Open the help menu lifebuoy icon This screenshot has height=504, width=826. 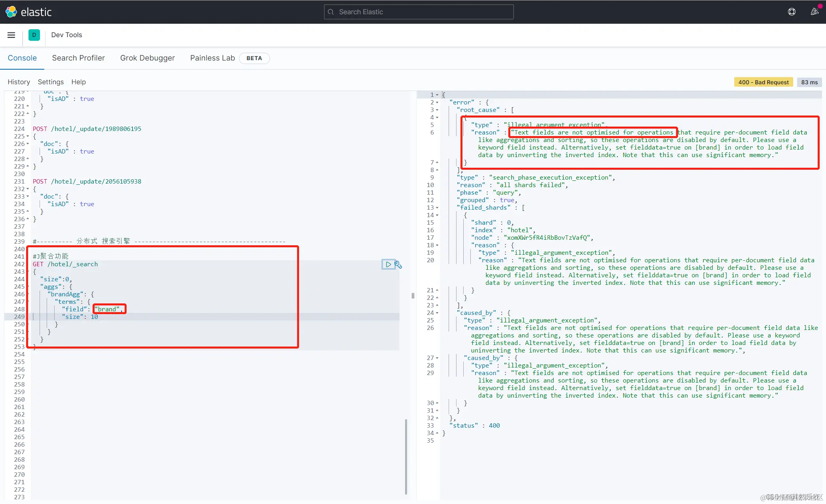(792, 12)
